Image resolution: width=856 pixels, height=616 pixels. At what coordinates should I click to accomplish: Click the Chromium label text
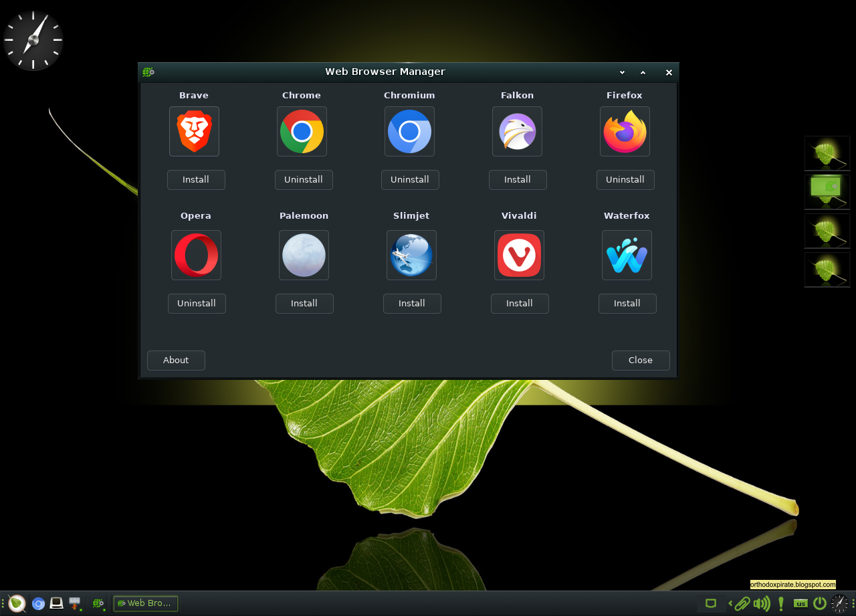pos(409,96)
